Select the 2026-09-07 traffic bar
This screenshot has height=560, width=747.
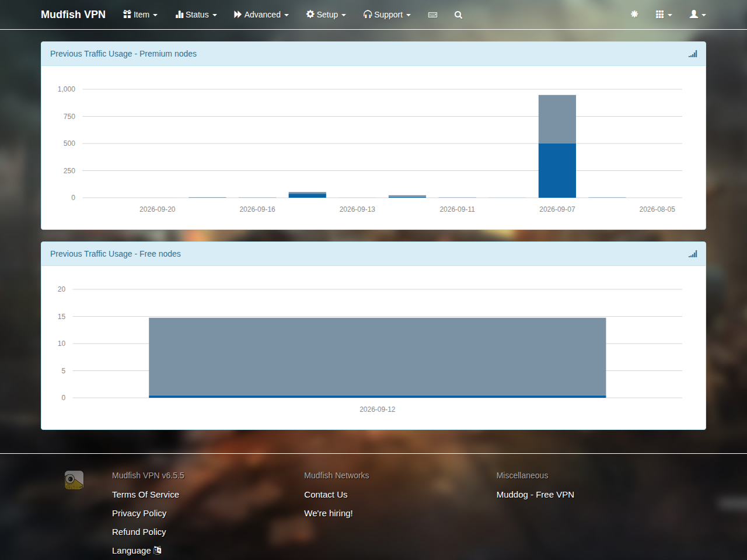[x=557, y=146]
